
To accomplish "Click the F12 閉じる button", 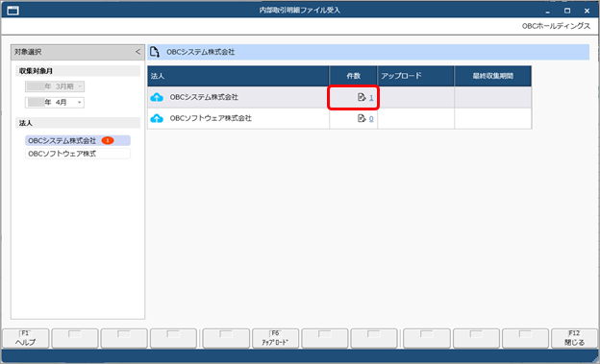I will [x=574, y=338].
